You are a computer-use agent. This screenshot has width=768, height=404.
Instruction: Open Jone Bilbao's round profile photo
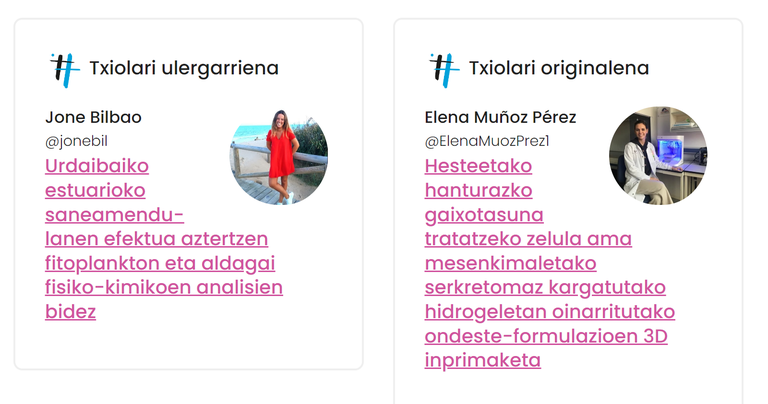(x=279, y=156)
